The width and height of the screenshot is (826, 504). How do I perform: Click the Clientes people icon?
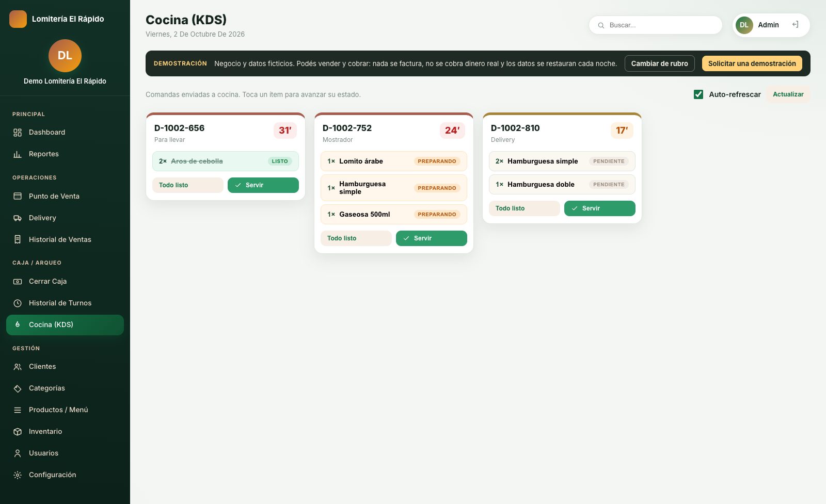pyautogui.click(x=18, y=367)
